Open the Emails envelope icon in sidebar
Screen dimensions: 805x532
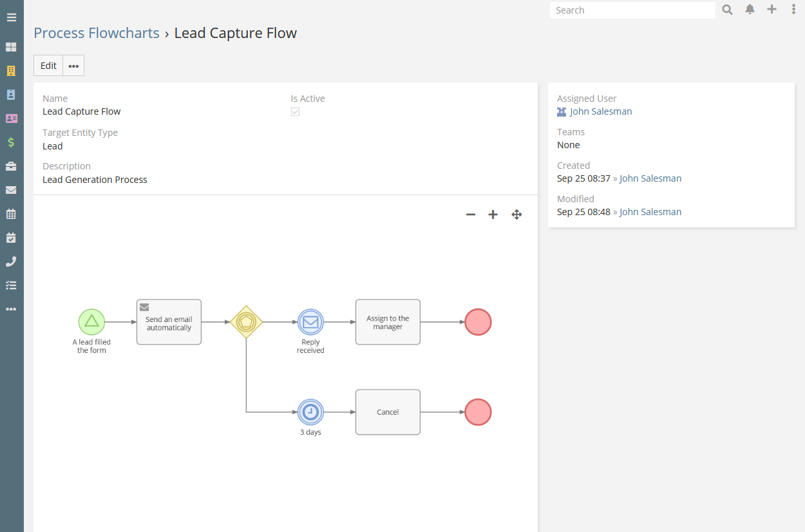tap(11, 190)
